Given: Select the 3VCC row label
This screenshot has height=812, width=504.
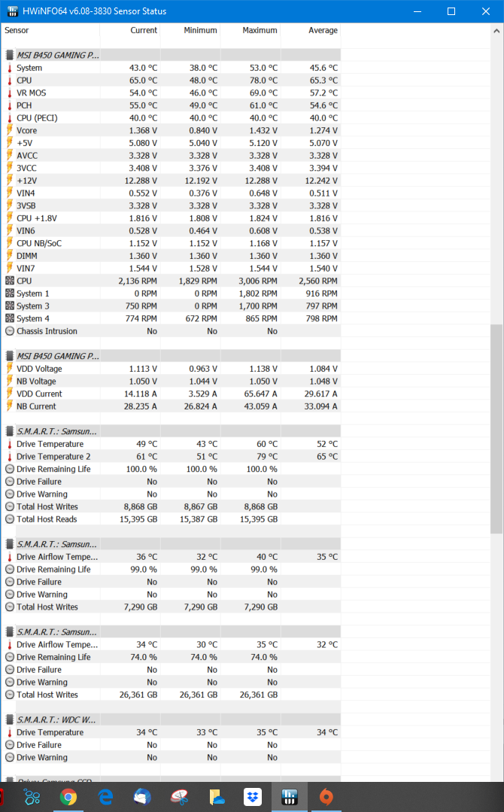Looking at the screenshot, I should [26, 168].
